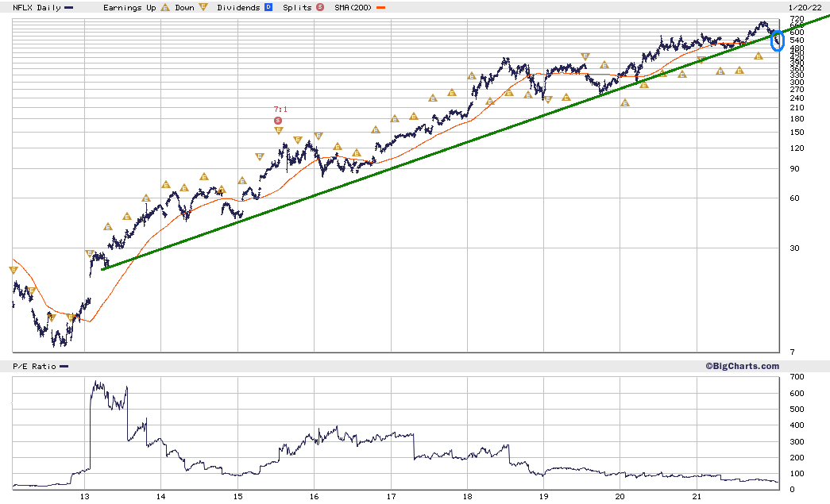
Task: Click the 30 price axis label
Action: click(x=794, y=248)
